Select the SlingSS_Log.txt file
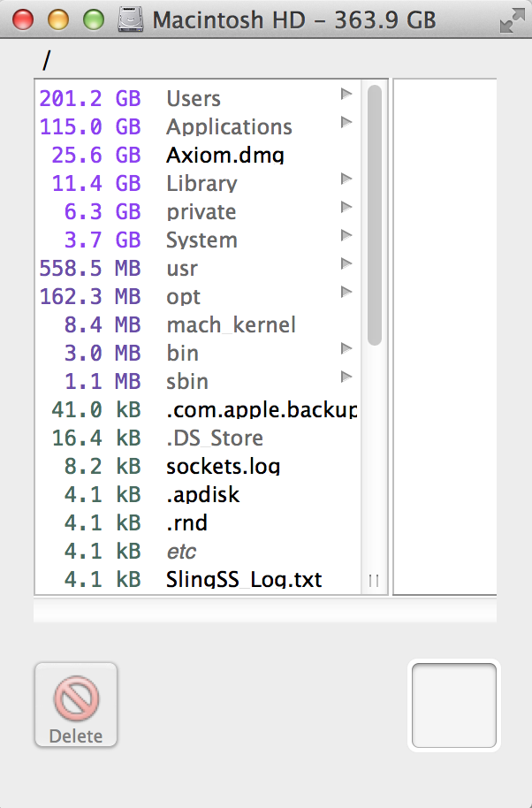The width and height of the screenshot is (532, 808). [244, 580]
